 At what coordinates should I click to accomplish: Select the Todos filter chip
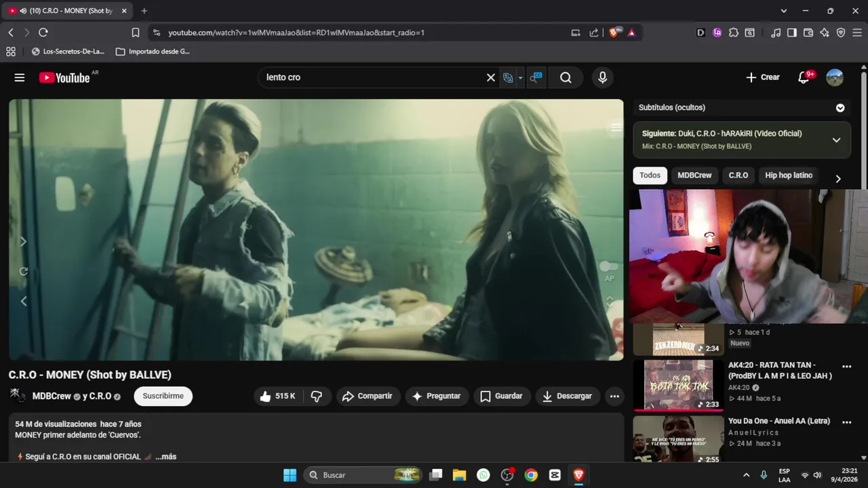(650, 176)
